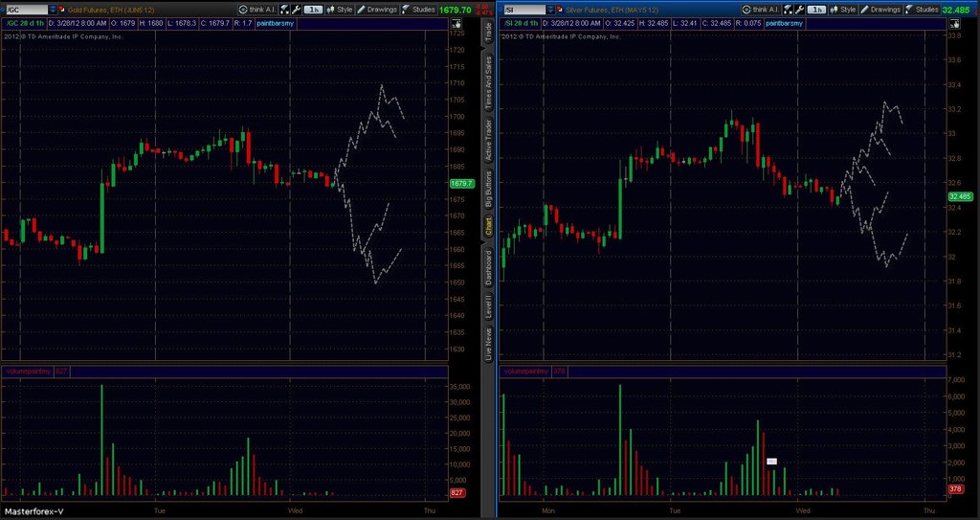Open the Dashboard sidebar tab

tap(488, 267)
